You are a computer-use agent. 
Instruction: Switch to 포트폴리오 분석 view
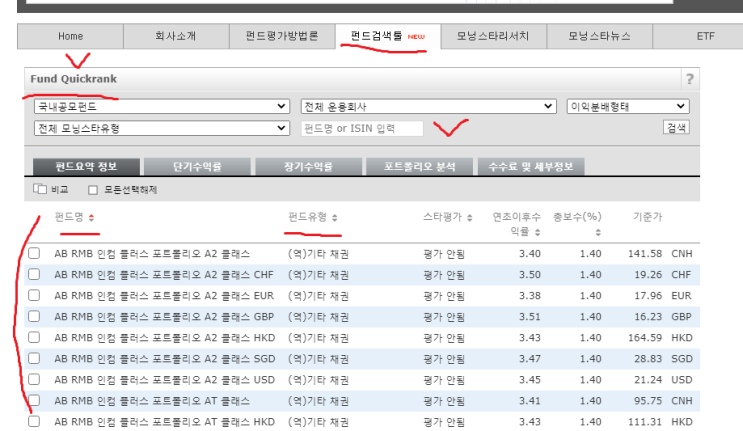419,167
